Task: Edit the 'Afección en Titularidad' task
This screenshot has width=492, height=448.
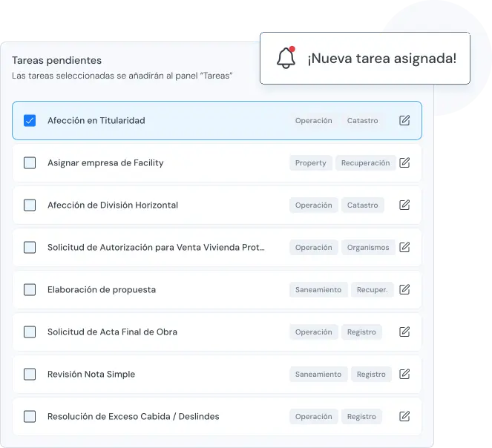Action: click(404, 120)
